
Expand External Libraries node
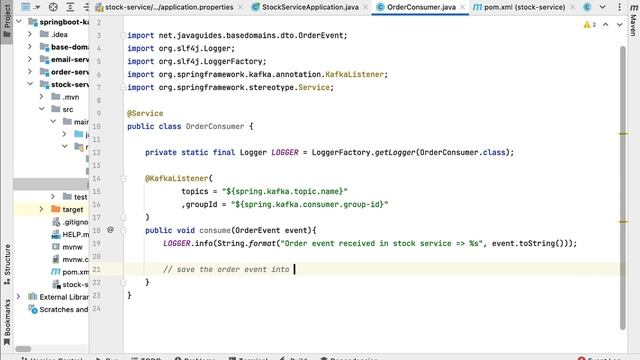click(x=19, y=297)
